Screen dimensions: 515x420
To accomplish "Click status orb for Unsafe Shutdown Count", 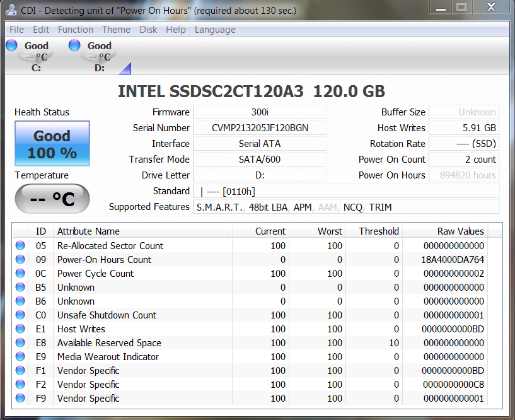I will pos(20,315).
